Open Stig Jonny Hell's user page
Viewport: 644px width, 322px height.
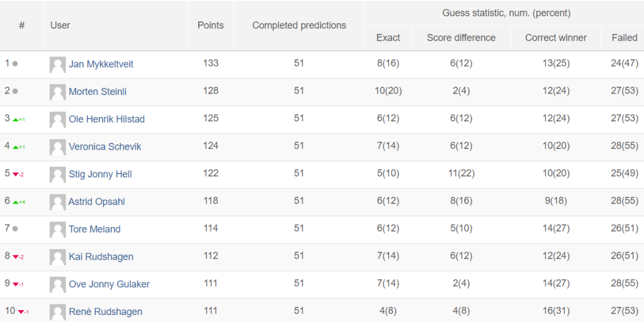click(x=100, y=174)
